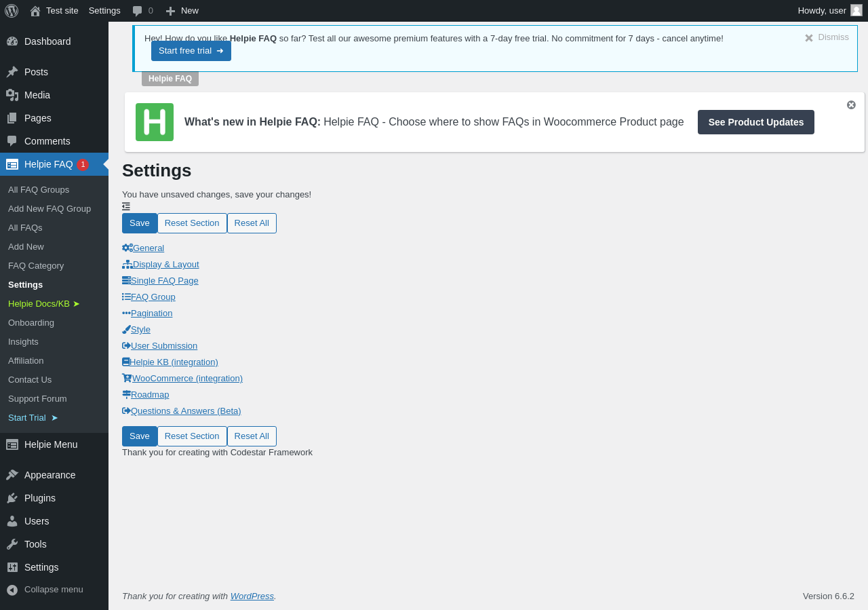This screenshot has height=610, width=868.
Task: Choose Add New under Helpie FAQ
Action: tap(26, 246)
